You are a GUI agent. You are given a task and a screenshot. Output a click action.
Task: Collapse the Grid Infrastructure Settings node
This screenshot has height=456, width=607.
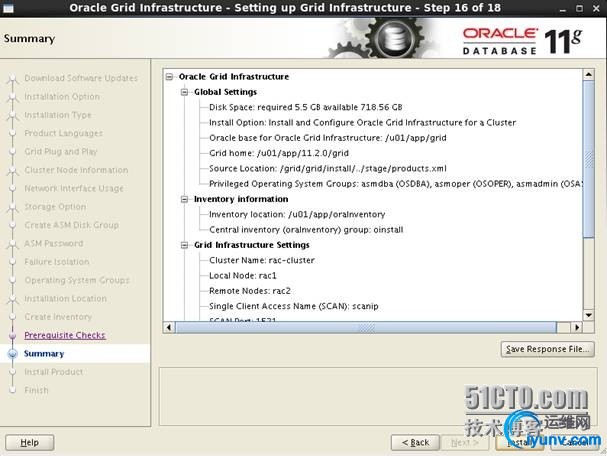pos(185,245)
